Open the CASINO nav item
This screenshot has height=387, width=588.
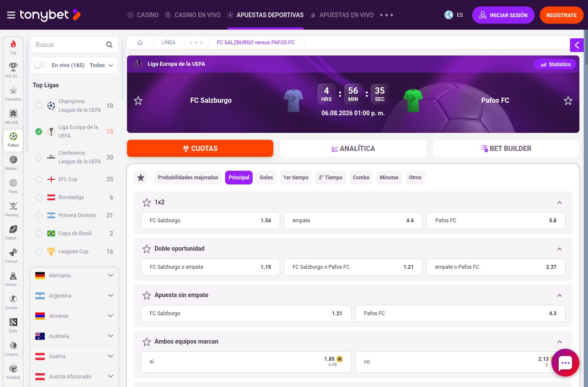click(x=143, y=15)
